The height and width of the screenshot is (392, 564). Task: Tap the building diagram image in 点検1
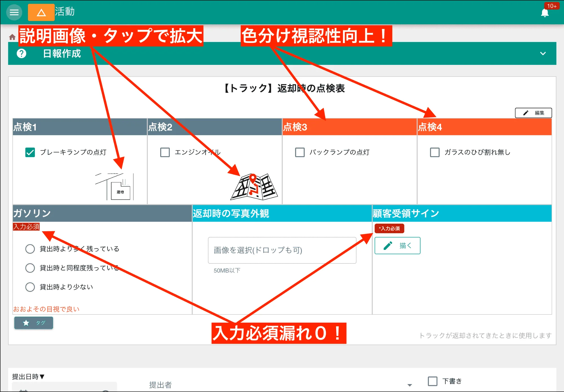click(116, 186)
